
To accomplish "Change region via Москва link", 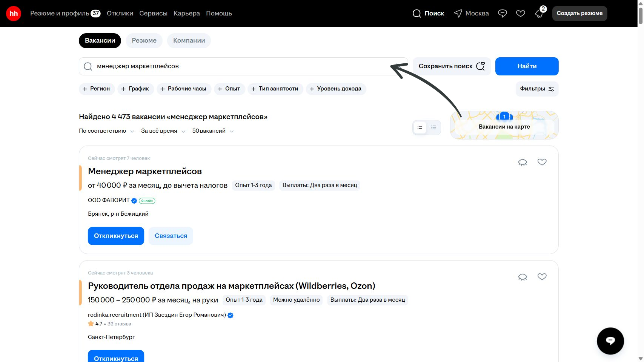I will pyautogui.click(x=477, y=14).
